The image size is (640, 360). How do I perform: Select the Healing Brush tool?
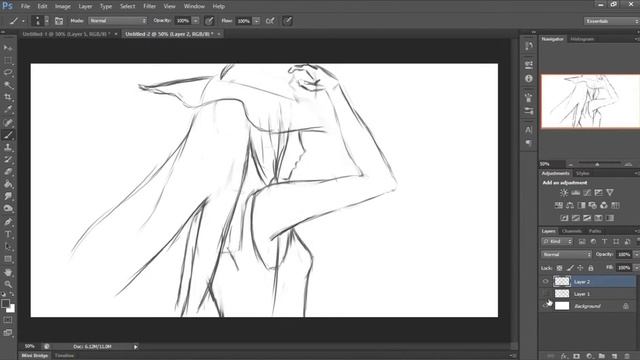(8, 122)
